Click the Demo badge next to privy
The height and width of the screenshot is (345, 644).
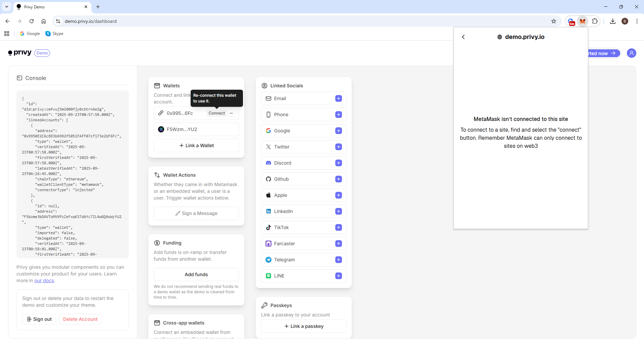pyautogui.click(x=42, y=53)
